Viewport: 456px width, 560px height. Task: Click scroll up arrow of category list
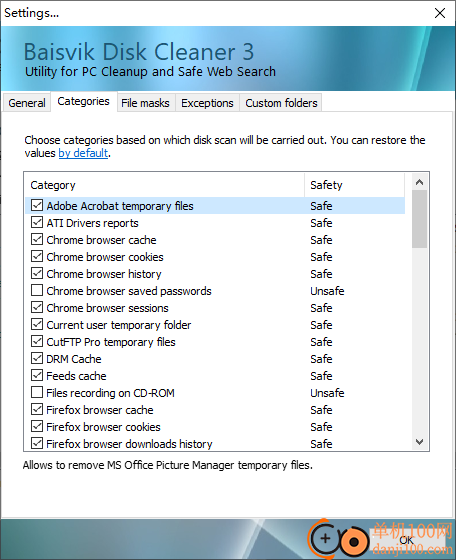pos(420,182)
